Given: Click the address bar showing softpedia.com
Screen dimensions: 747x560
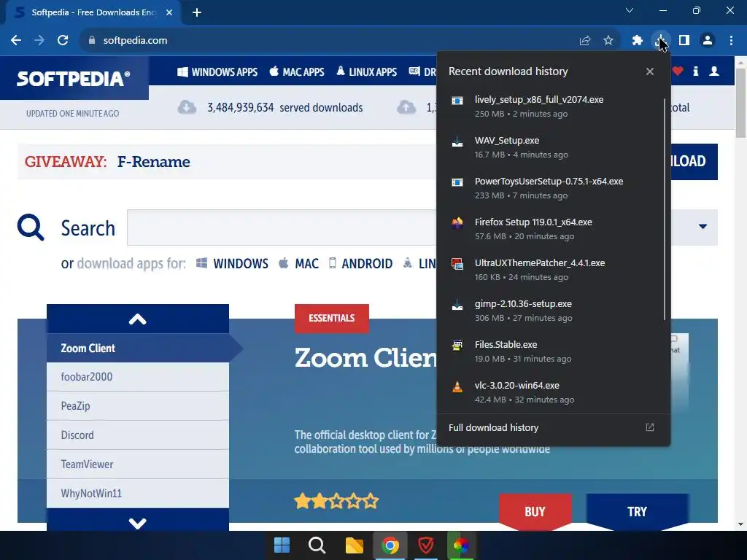Looking at the screenshot, I should click(329, 41).
